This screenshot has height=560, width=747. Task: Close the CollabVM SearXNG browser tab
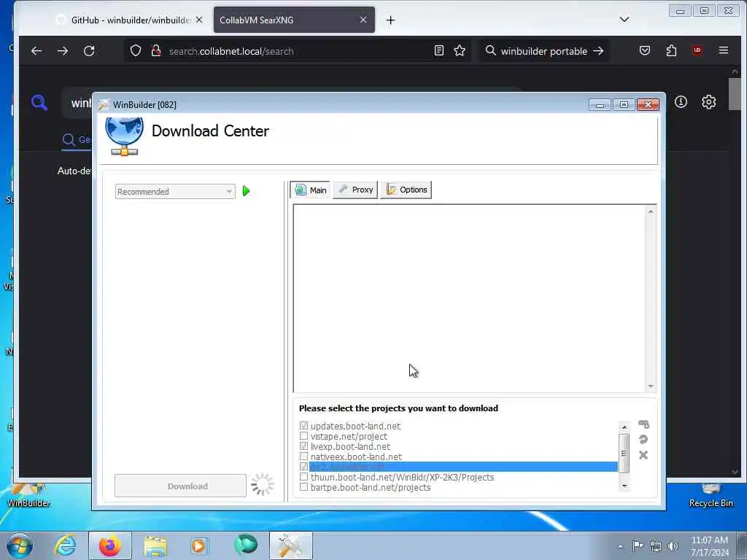pos(363,20)
